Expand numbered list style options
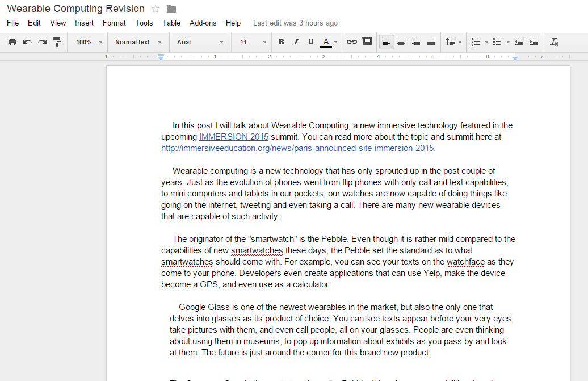 click(x=487, y=43)
